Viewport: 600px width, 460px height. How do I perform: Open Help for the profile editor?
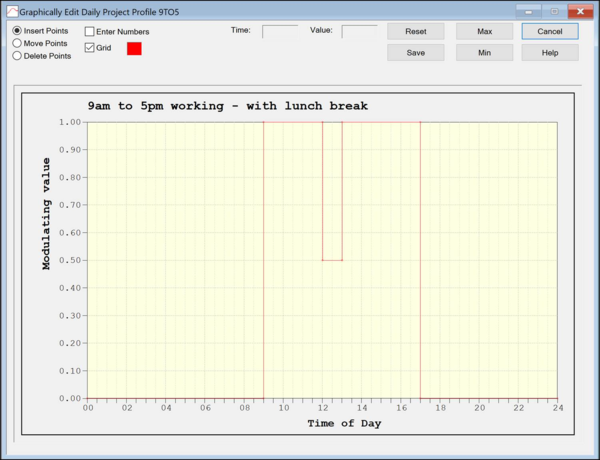[549, 52]
